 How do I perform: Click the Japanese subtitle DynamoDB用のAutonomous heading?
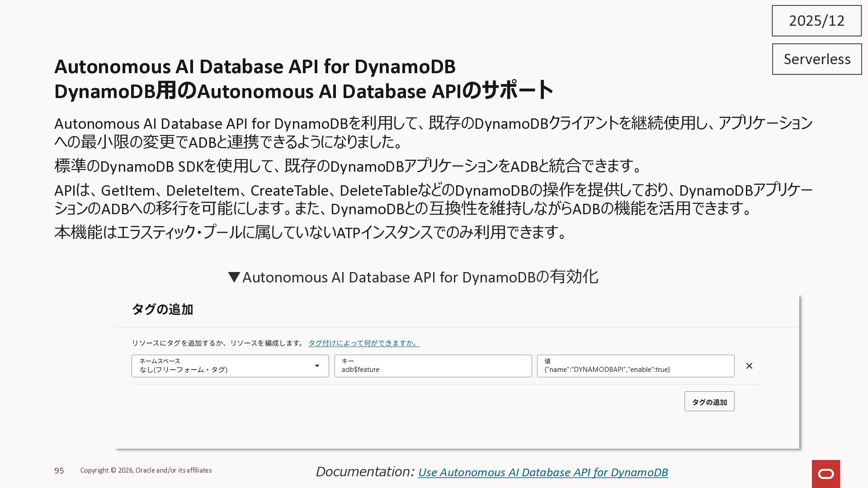(x=303, y=91)
